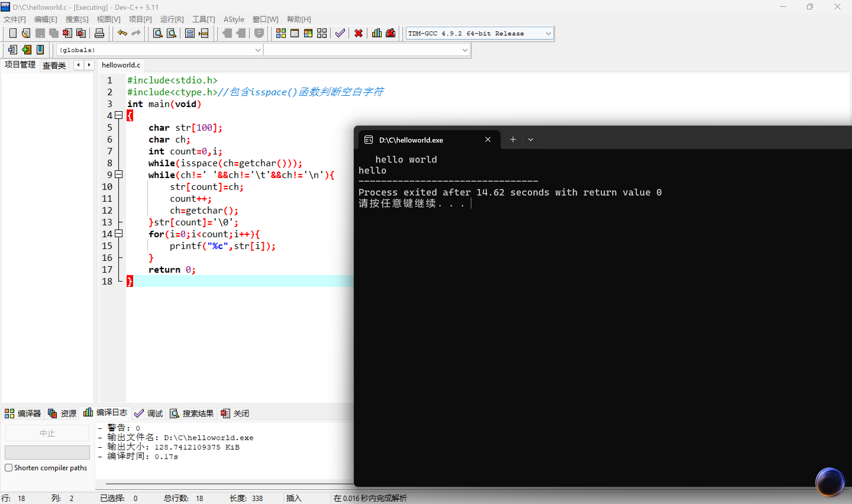
Task: Click the Syntax check checkmark icon
Action: (340, 33)
